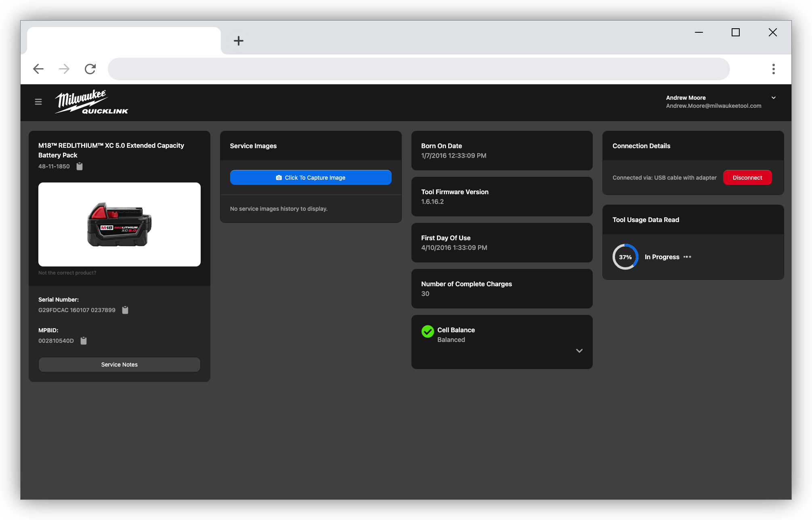Image resolution: width=812 pixels, height=520 pixels.
Task: Open Service Notes
Action: click(x=120, y=365)
